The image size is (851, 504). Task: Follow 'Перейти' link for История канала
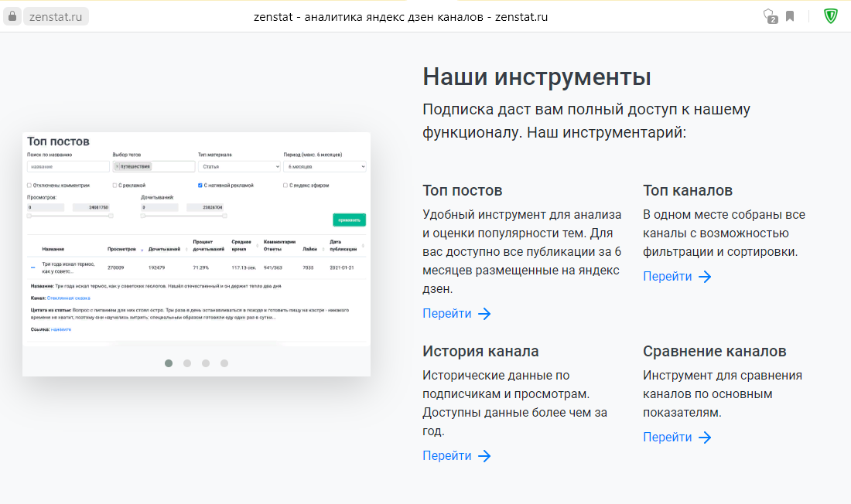click(446, 456)
